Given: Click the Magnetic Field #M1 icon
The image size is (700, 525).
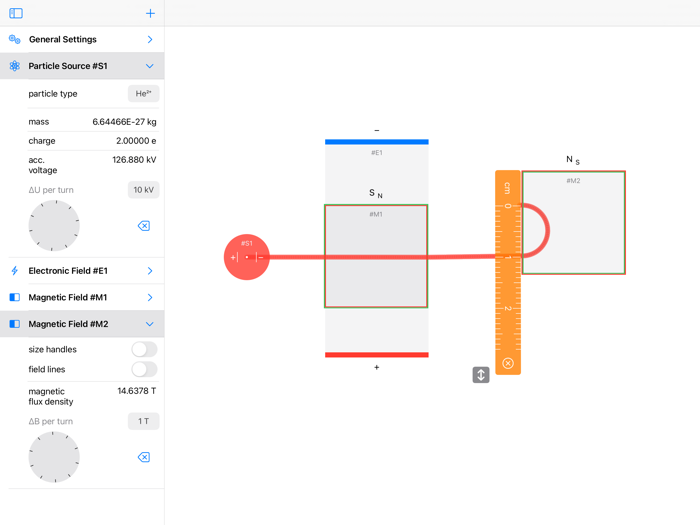Looking at the screenshot, I should [15, 297].
